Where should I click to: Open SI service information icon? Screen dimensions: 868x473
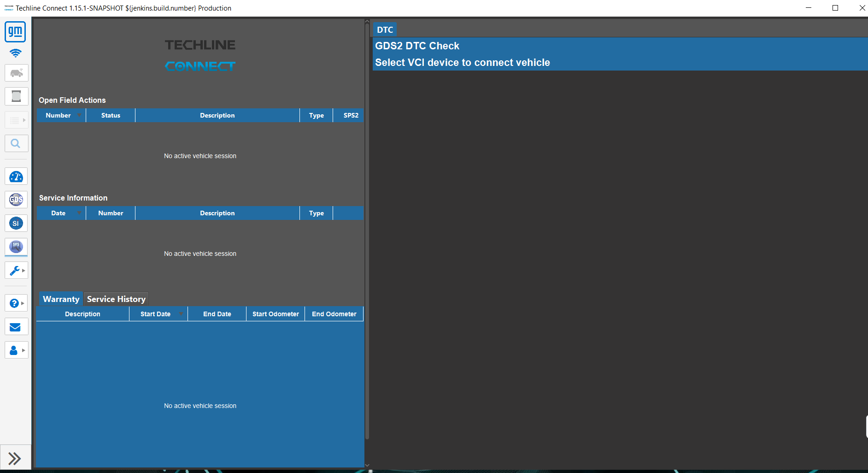[17, 223]
